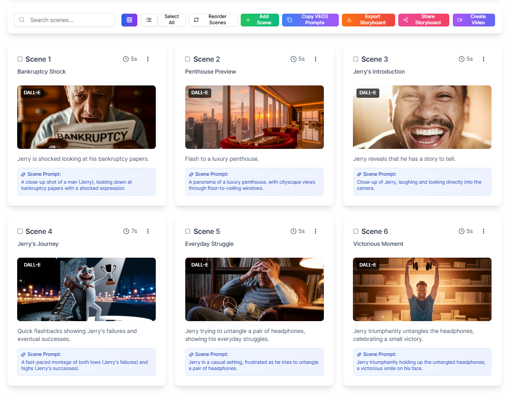Open Scene 3's options menu
The width and height of the screenshot is (532, 396).
click(x=484, y=59)
